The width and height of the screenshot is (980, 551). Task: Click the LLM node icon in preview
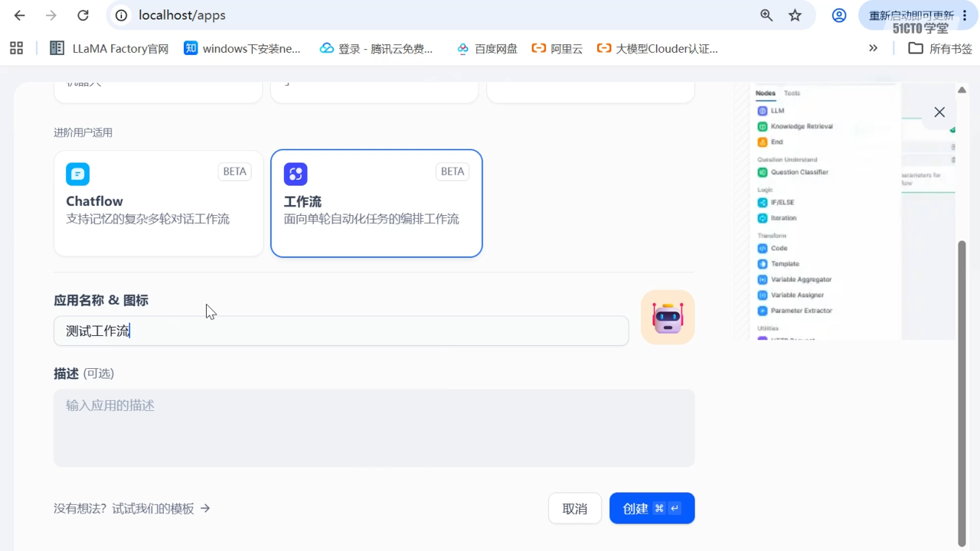point(763,111)
